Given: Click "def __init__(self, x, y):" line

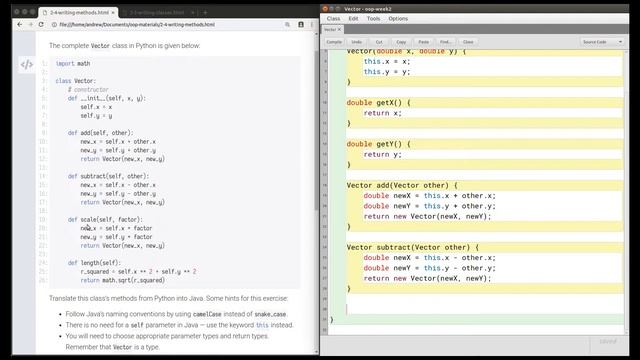Looking at the screenshot, I should [x=107, y=98].
